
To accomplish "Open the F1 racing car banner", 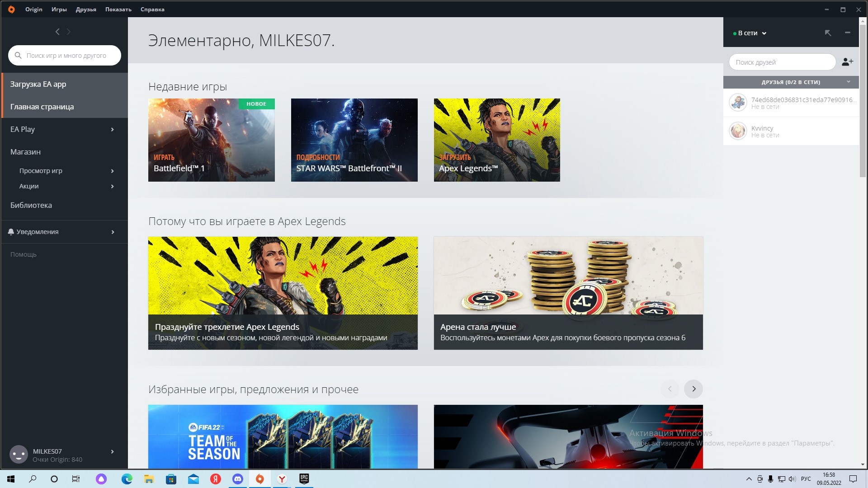I will pos(568,436).
